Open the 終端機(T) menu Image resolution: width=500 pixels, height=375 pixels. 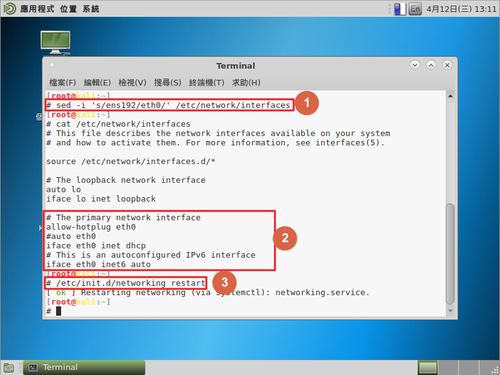tap(207, 82)
